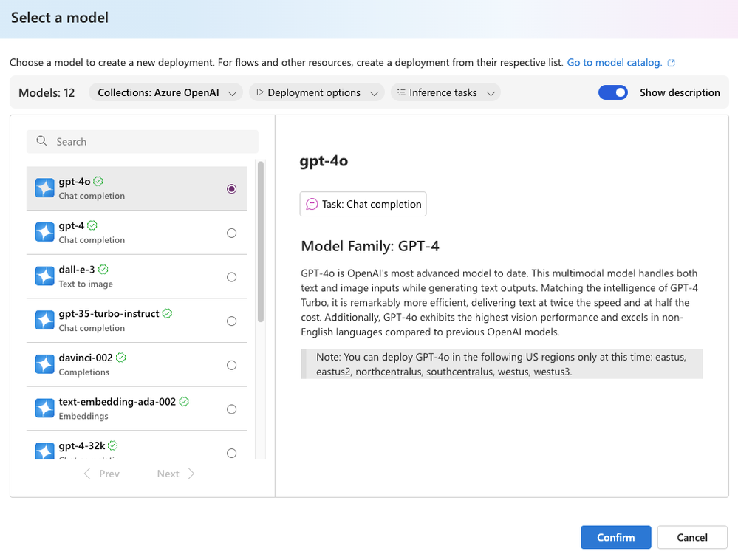Go to next page with Next

(x=176, y=474)
